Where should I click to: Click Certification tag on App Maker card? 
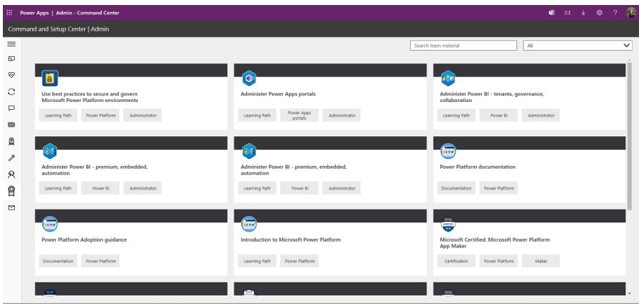pos(456,261)
